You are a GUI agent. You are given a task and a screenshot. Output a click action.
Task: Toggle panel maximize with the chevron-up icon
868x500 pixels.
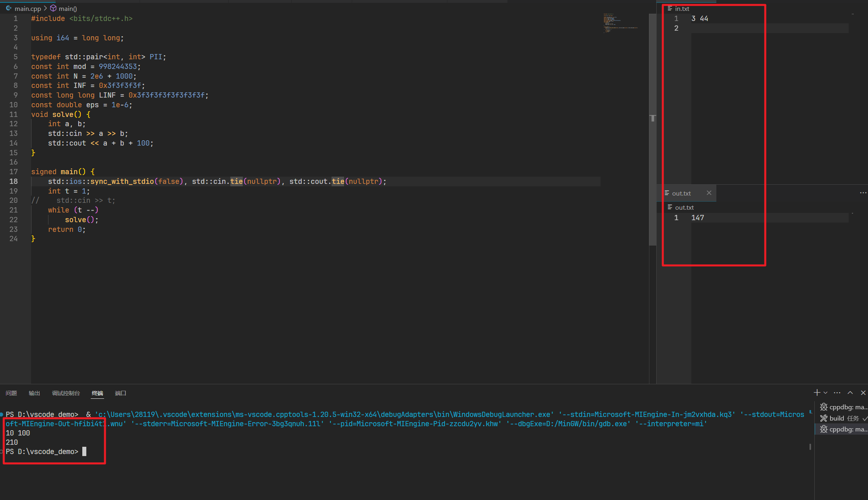(850, 392)
